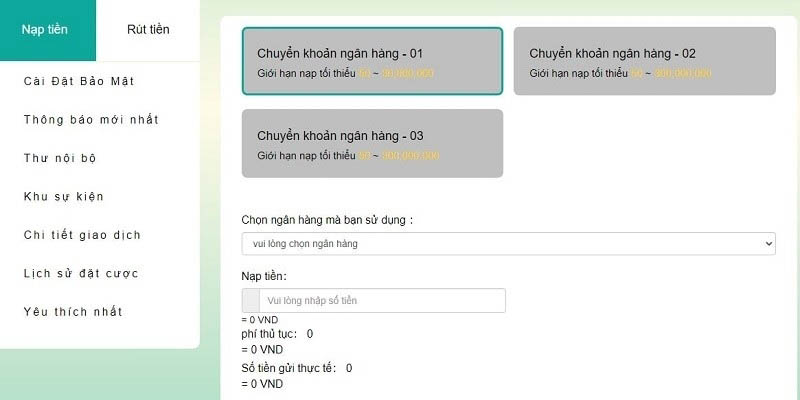
Task: Open the Rút tiền tab
Action: click(148, 29)
